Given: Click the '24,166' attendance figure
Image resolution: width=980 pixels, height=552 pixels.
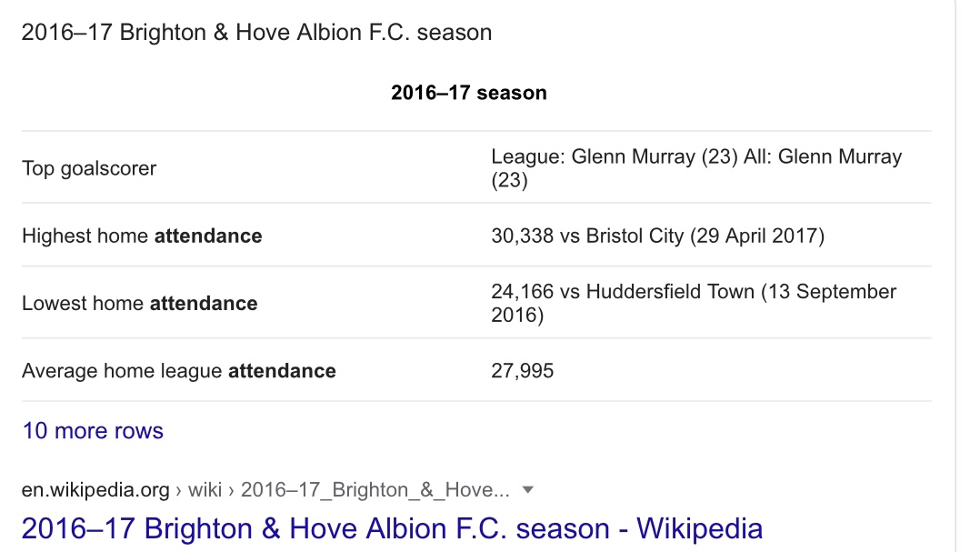Looking at the screenshot, I should [x=523, y=291].
